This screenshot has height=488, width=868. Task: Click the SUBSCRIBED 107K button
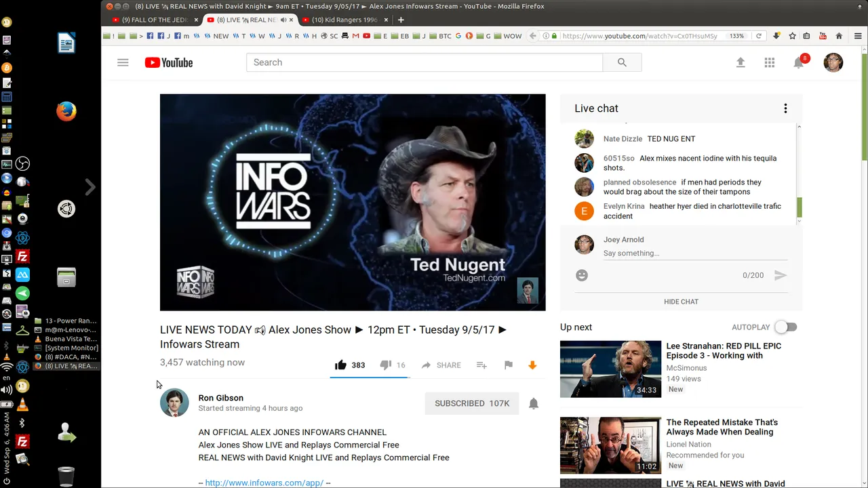(472, 403)
